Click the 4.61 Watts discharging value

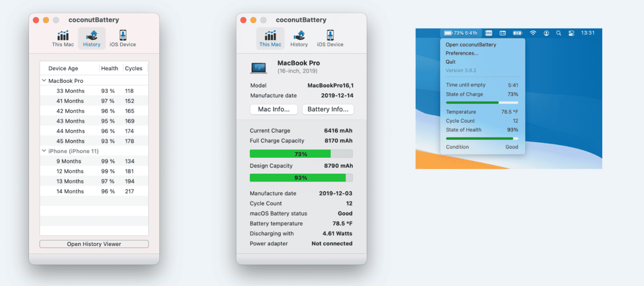pyautogui.click(x=338, y=234)
